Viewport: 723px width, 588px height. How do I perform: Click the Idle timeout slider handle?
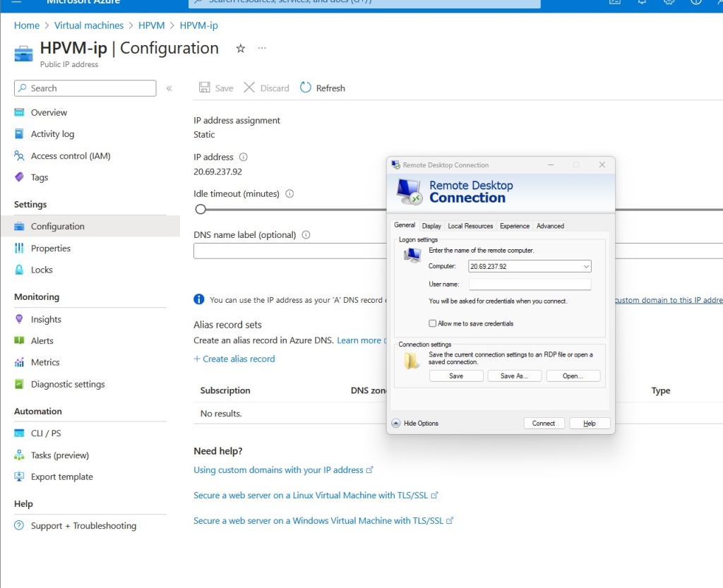pos(201,209)
